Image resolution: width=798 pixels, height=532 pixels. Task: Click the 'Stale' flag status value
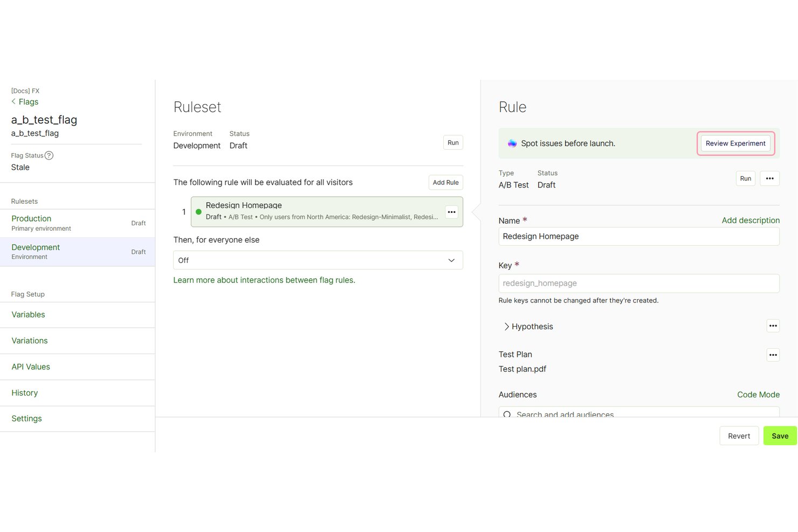(20, 168)
